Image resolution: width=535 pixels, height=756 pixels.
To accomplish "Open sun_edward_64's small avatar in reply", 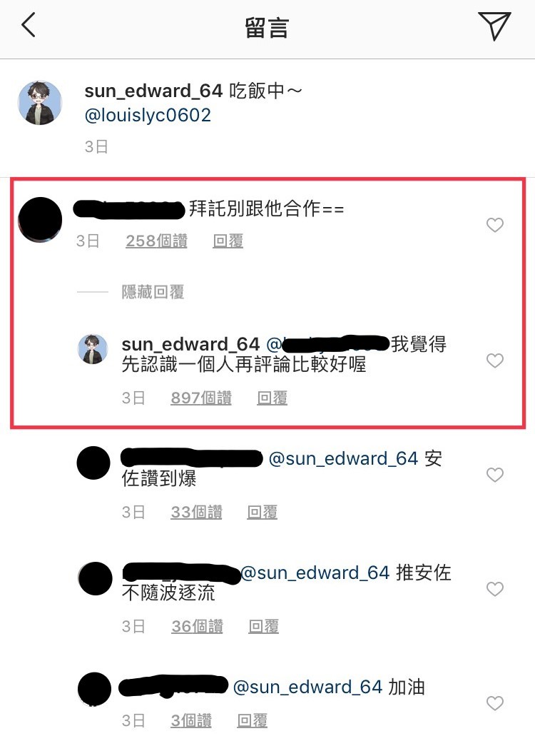I will pyautogui.click(x=93, y=349).
